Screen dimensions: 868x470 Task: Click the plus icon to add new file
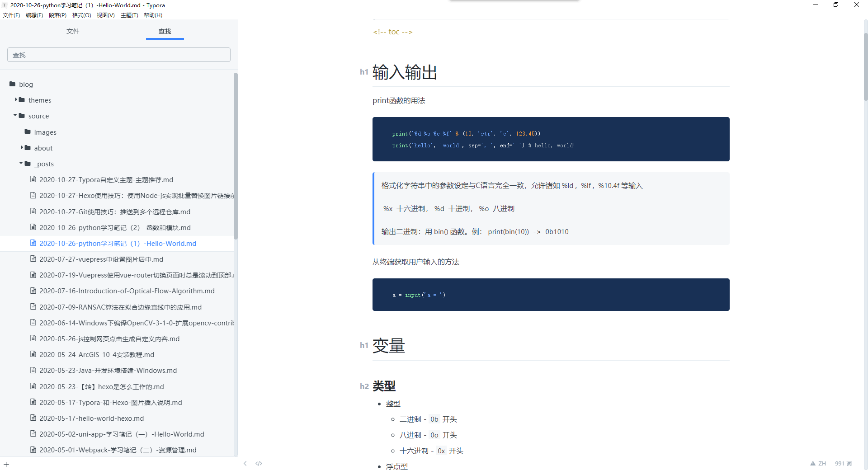click(x=6, y=464)
